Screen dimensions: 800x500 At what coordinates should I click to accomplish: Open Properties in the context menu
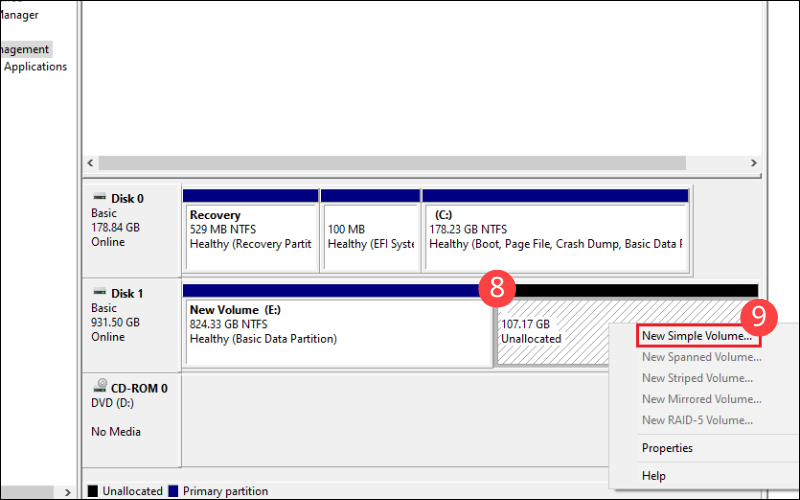point(667,448)
